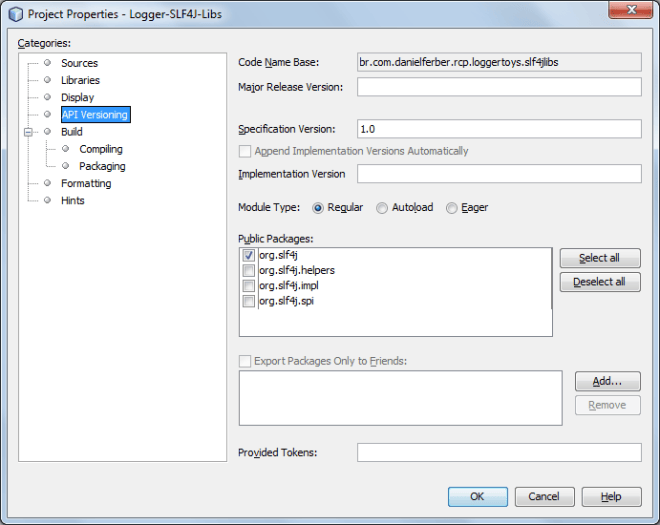
Task: Click the Provided Tokens field
Action: (499, 452)
